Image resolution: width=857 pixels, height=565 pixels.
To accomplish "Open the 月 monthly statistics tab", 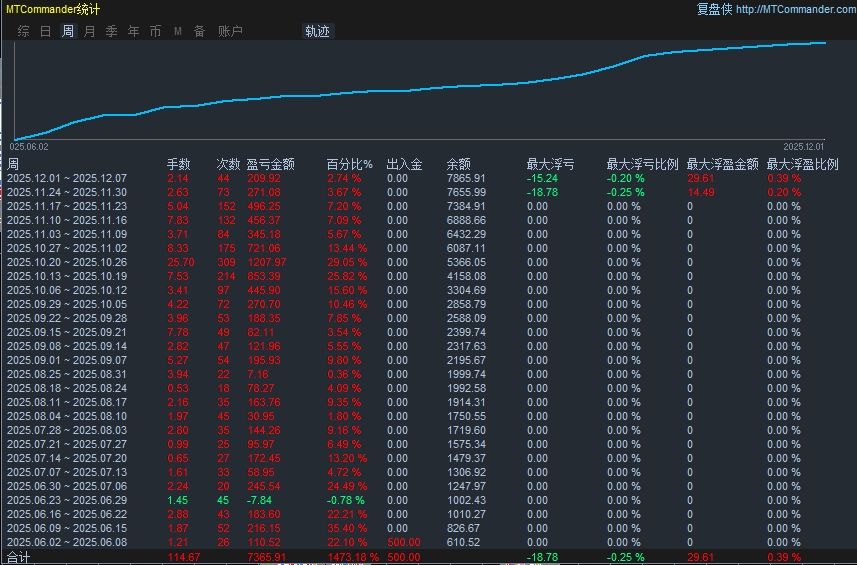I will point(90,31).
